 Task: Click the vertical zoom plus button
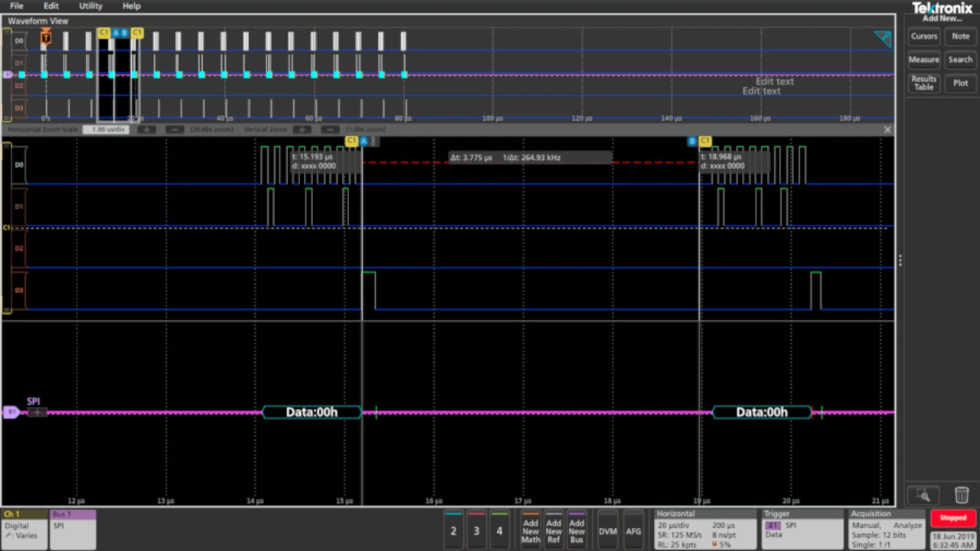point(302,129)
